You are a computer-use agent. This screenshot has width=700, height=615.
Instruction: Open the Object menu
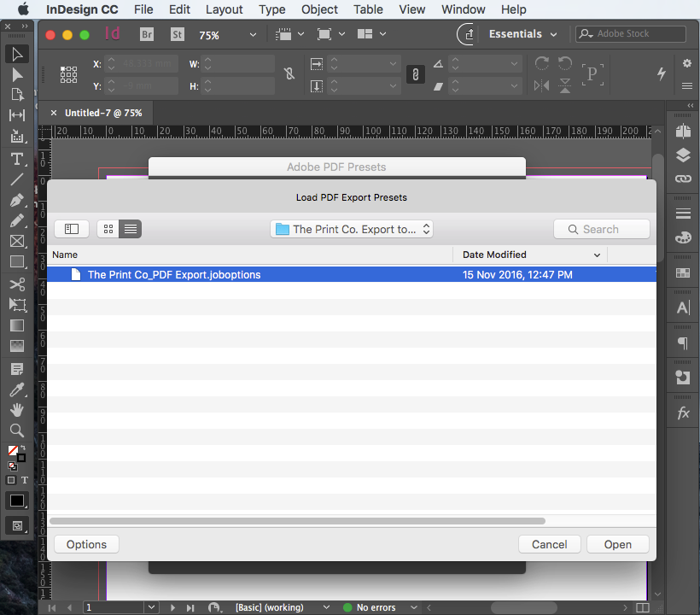[319, 9]
